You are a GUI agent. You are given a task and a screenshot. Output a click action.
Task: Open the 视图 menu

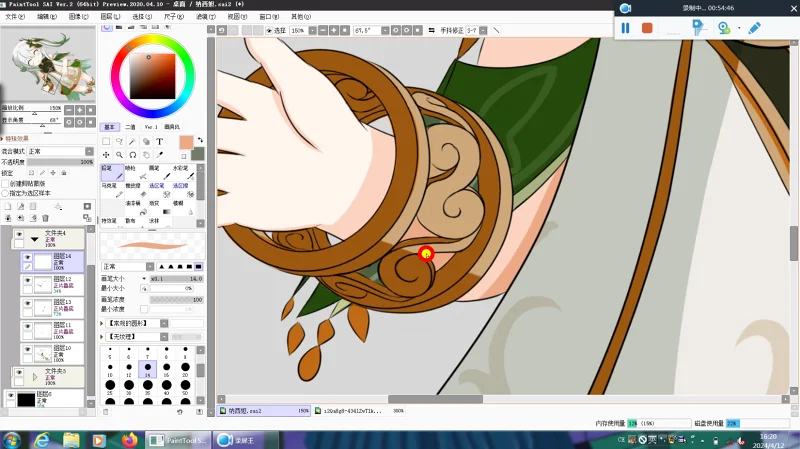point(237,17)
